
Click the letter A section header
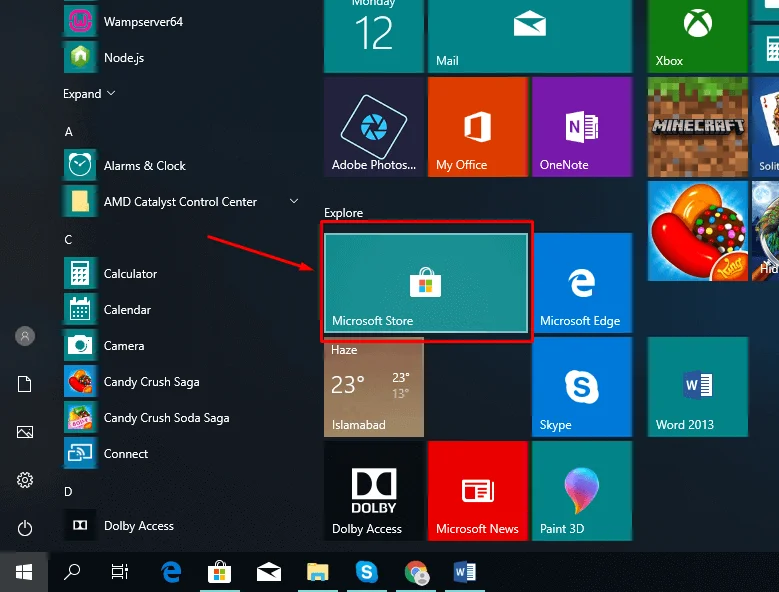point(69,132)
